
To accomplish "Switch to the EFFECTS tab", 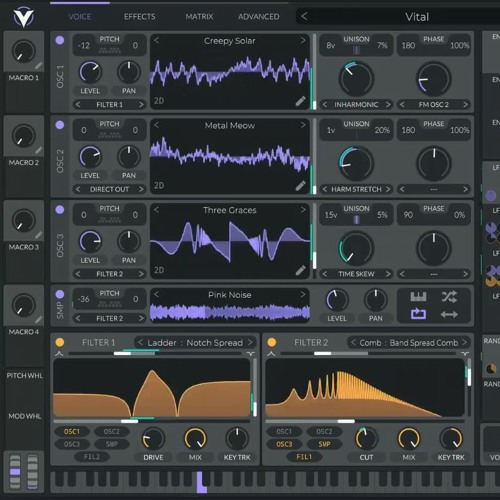I will (139, 17).
